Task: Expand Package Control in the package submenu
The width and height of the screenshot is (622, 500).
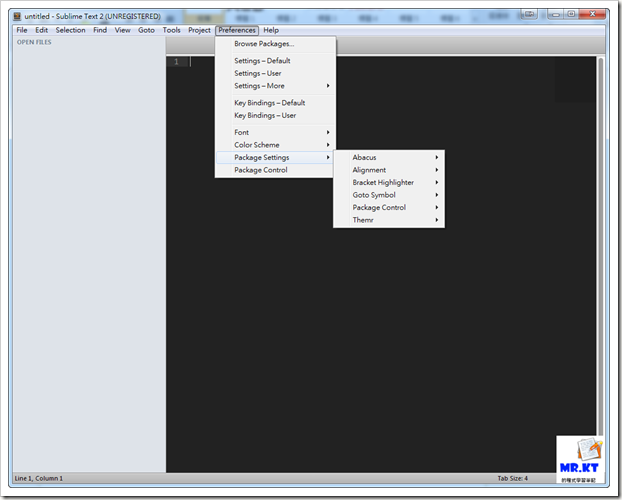Action: click(389, 208)
